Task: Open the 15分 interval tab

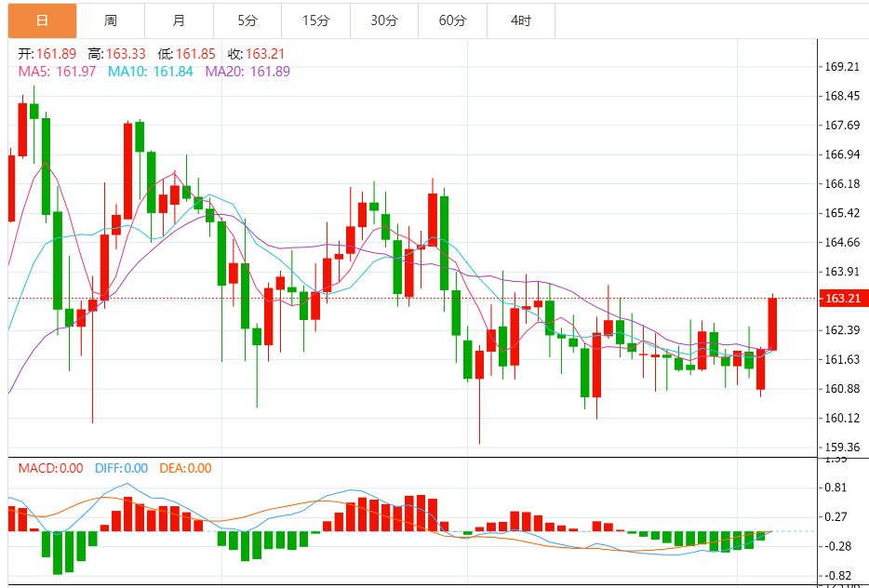Action: click(x=316, y=21)
